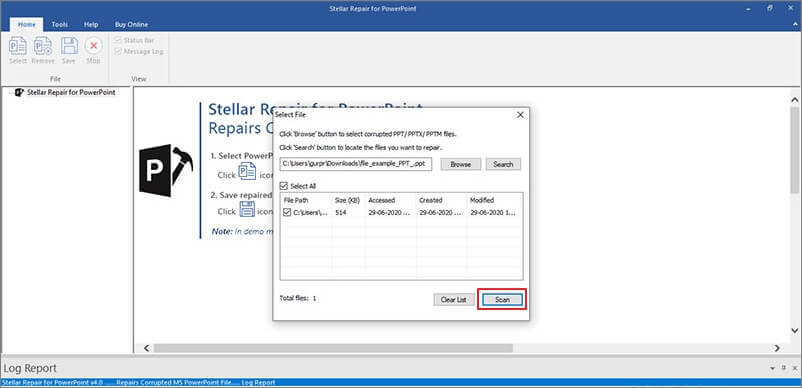
Task: Click the horizontal scrollbar right arrow
Action: click(777, 348)
